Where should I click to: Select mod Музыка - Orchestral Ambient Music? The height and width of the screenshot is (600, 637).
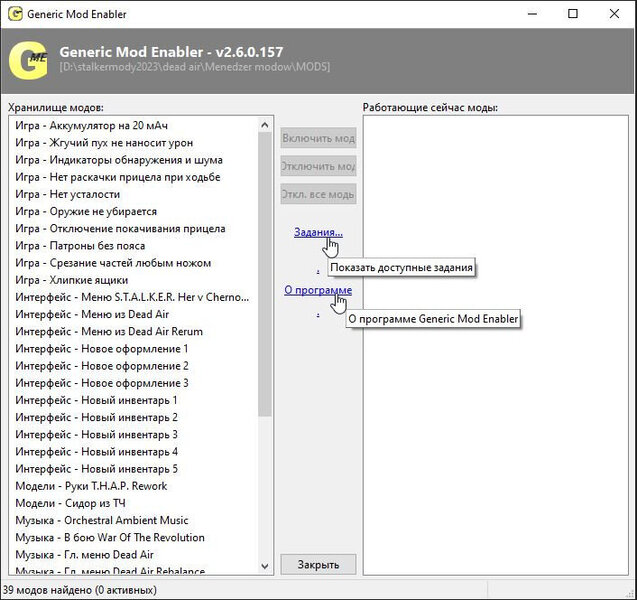pyautogui.click(x=101, y=520)
